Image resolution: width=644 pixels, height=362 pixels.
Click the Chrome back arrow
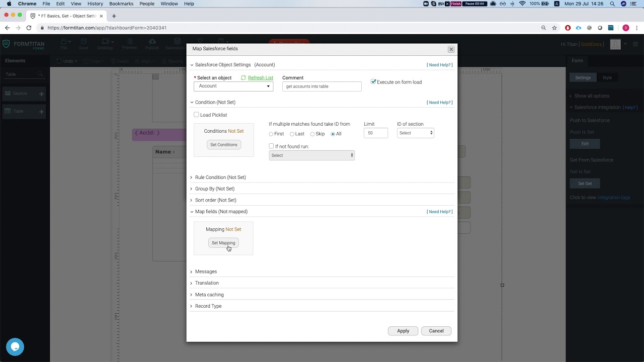click(7, 28)
